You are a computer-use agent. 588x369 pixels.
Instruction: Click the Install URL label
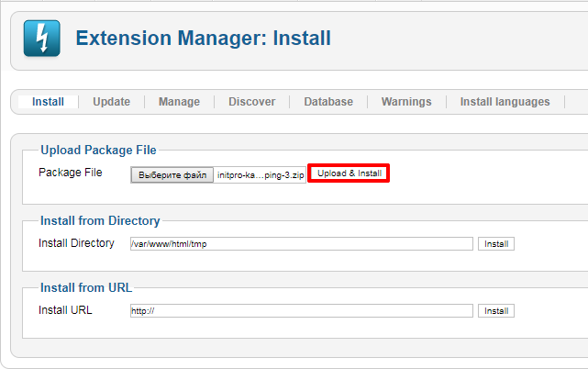click(65, 310)
